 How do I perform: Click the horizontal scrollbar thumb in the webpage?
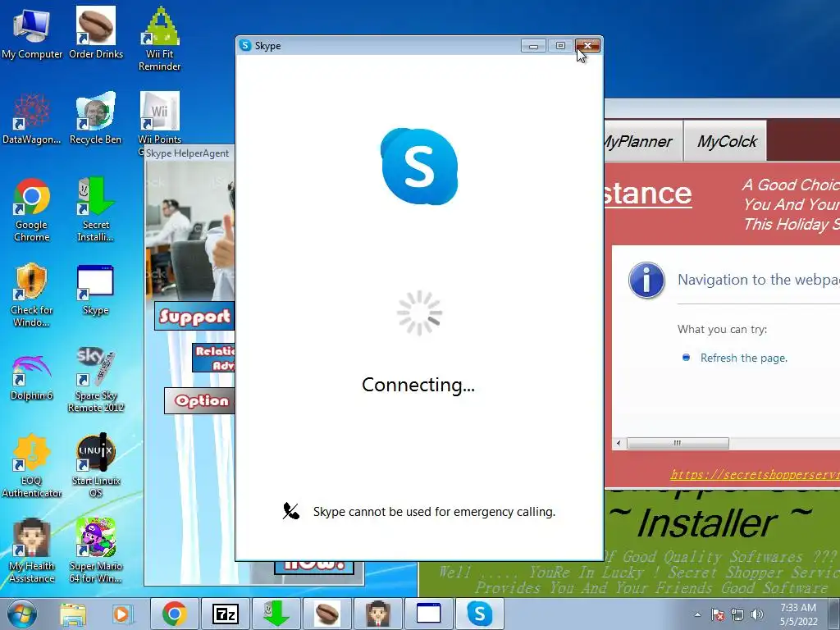click(678, 443)
